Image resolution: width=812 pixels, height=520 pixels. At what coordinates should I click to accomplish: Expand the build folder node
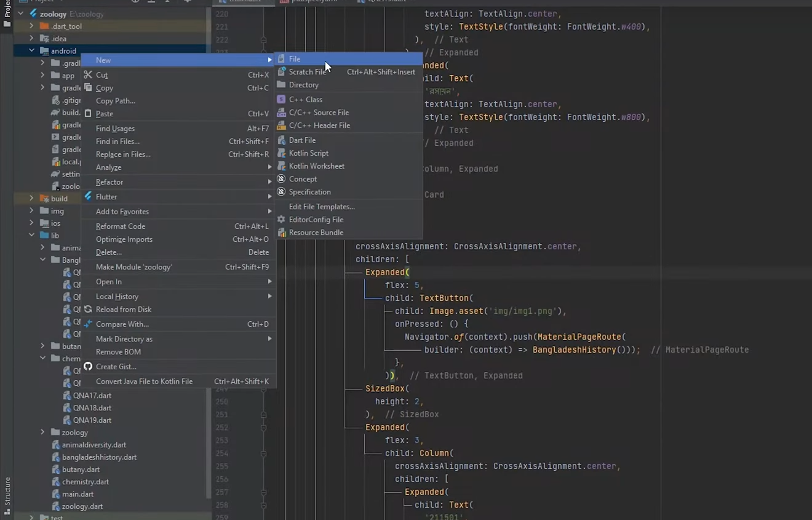(32, 199)
